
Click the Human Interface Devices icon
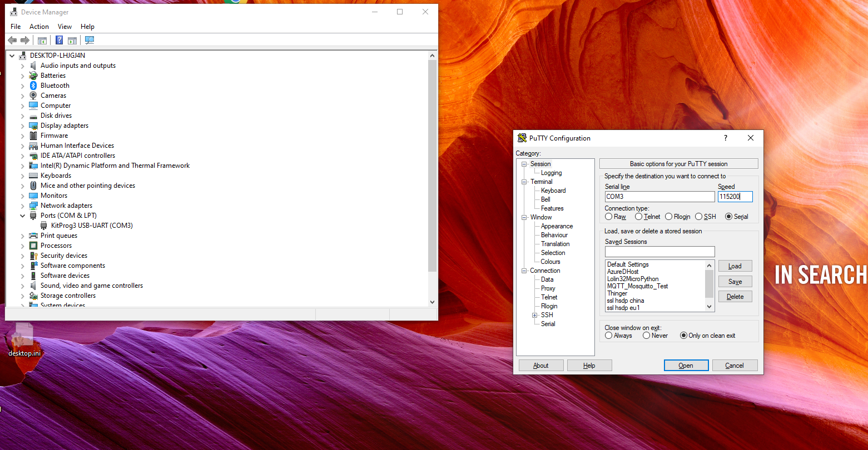click(x=33, y=146)
